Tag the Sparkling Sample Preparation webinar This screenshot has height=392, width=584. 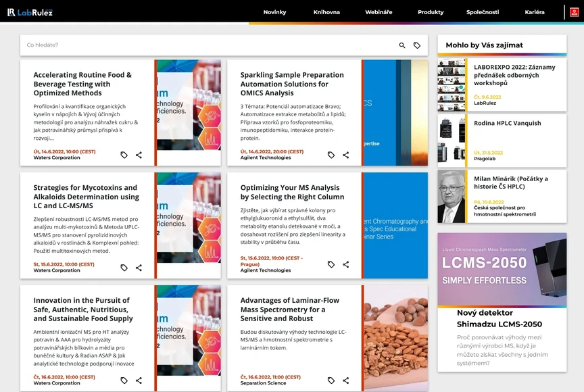point(331,155)
